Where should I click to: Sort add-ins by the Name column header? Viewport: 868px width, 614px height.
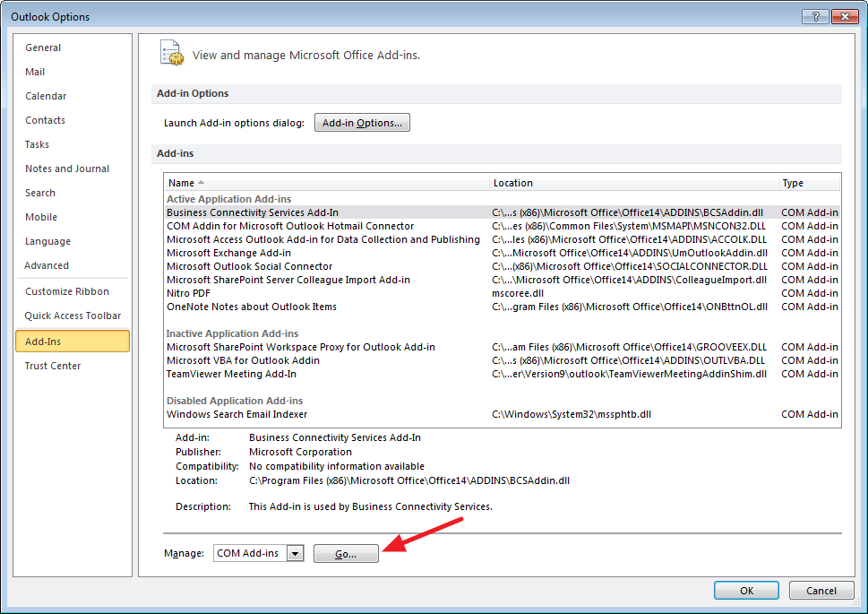click(x=327, y=183)
